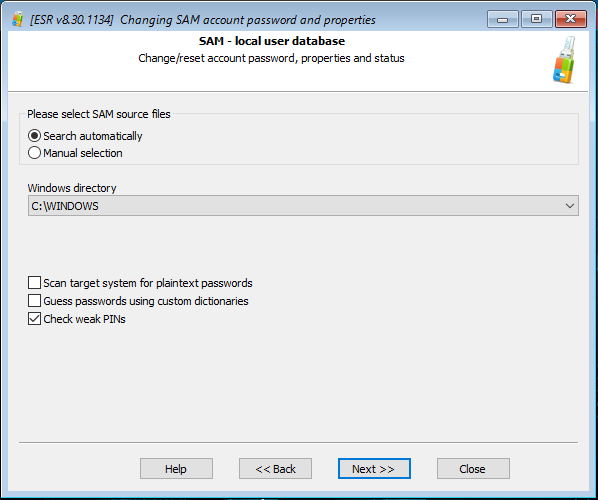Viewport: 598px width, 500px height.
Task: Maximize the ESR window
Action: (537, 19)
